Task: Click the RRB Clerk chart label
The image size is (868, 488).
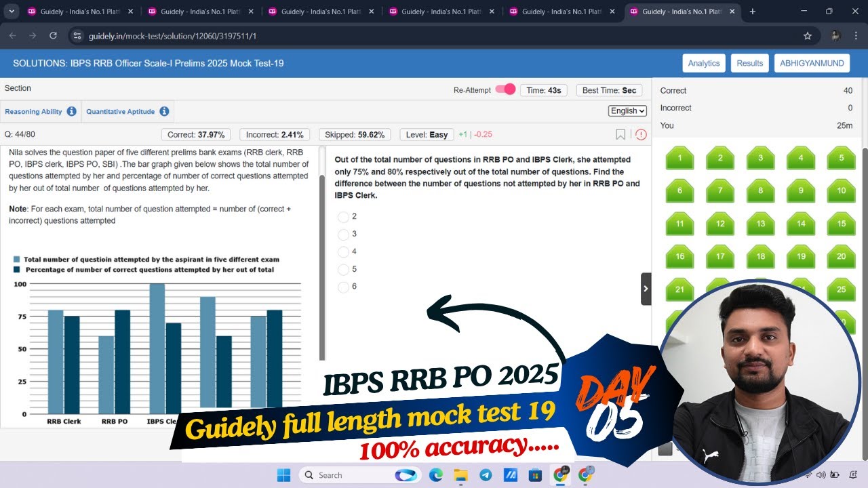Action: click(64, 421)
